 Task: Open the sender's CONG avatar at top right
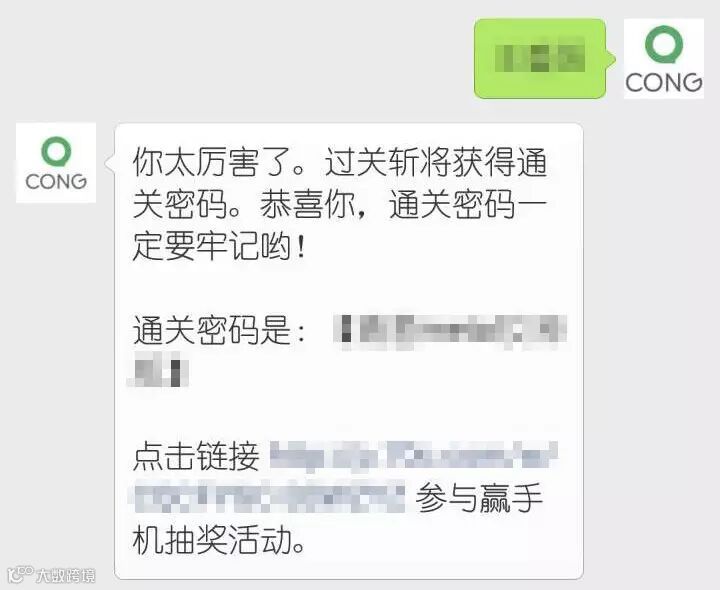tap(664, 58)
